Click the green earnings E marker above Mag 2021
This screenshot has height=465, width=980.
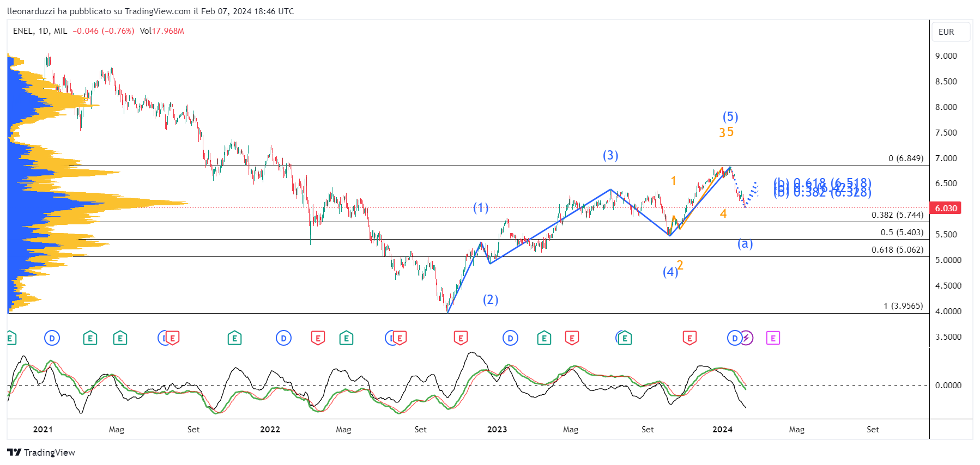120,338
